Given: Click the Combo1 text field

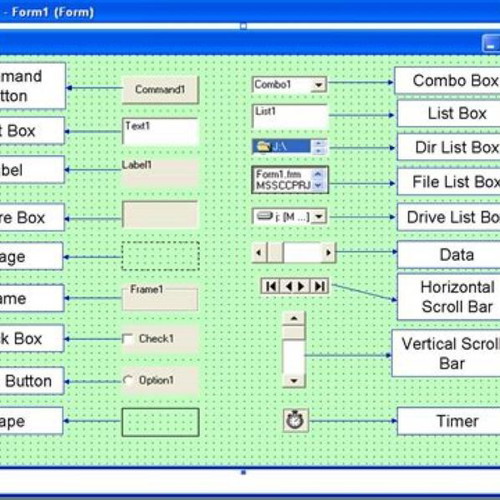Looking at the screenshot, I should 282,85.
